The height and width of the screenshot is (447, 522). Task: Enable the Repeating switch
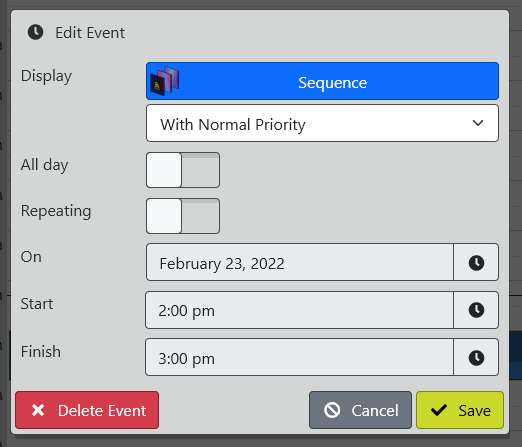pyautogui.click(x=183, y=216)
